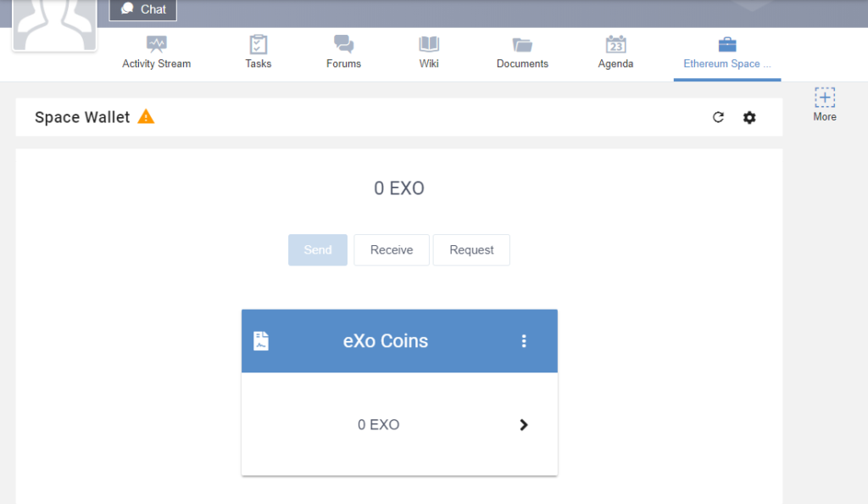The image size is (868, 504).
Task: Click the Ethereum Space briefcase icon
Action: coord(727,44)
